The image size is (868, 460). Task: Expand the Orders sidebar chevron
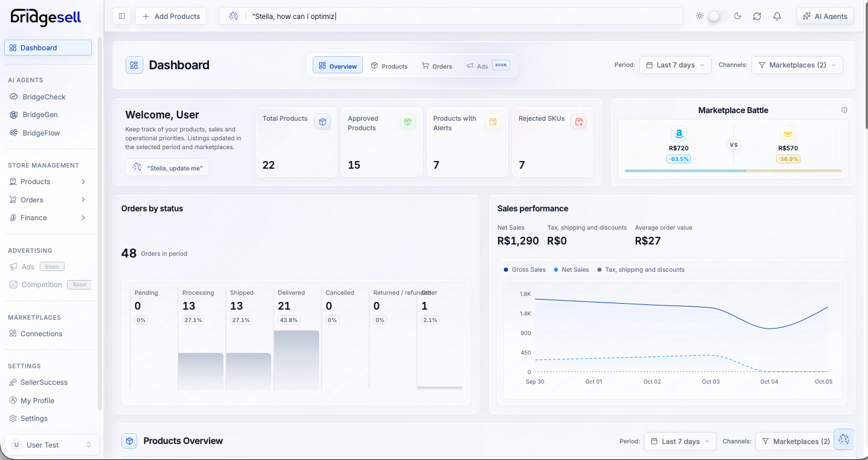[83, 200]
